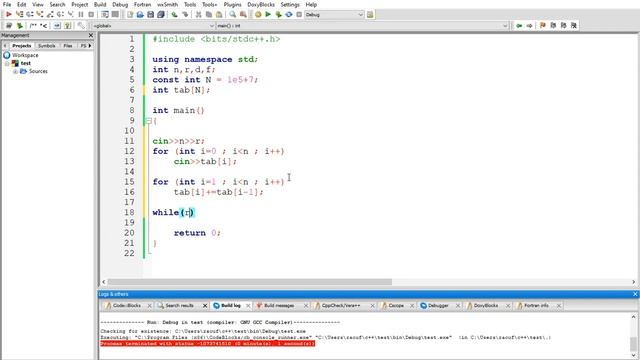The width and height of the screenshot is (640, 360).
Task: Click the Redo toolbar icon
Action: pyautogui.click(x=185, y=14)
